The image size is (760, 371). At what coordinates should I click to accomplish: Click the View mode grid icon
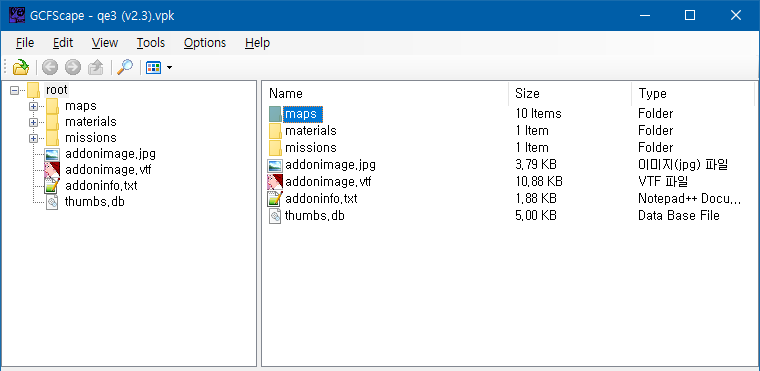pyautogui.click(x=153, y=67)
